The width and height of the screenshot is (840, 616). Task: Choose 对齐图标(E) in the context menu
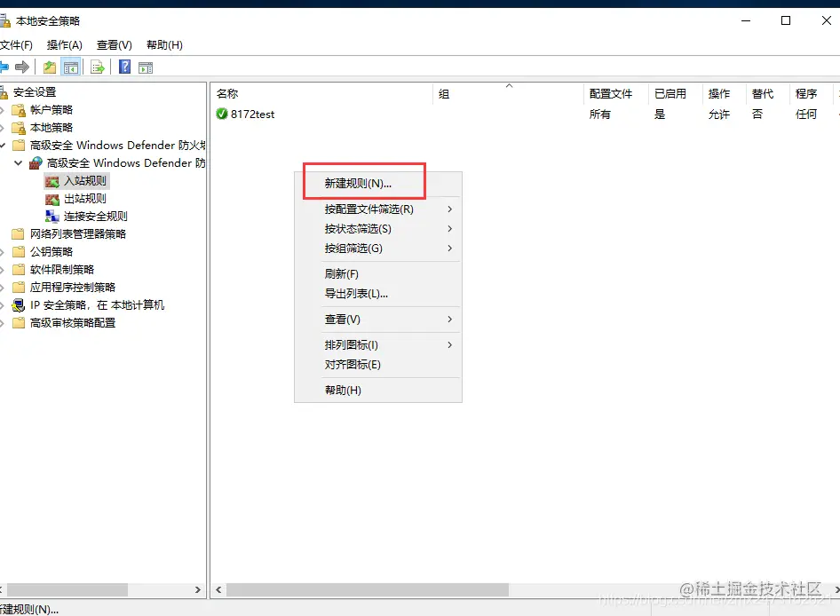coord(377,365)
